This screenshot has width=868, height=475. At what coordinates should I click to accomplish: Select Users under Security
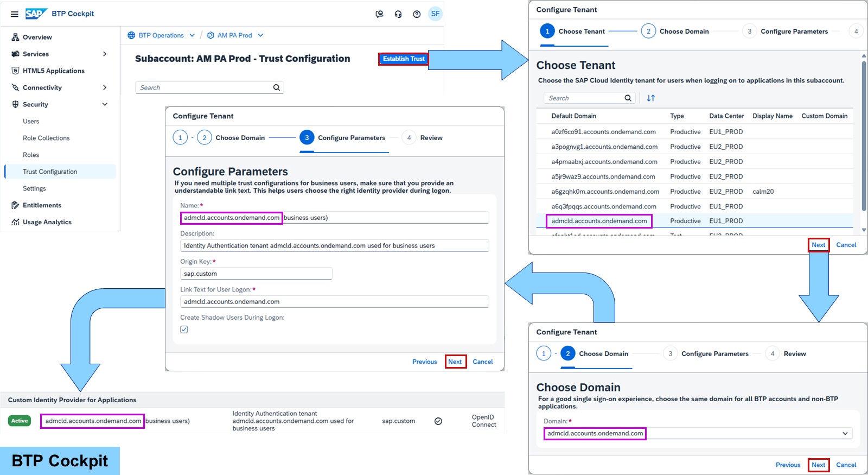31,121
